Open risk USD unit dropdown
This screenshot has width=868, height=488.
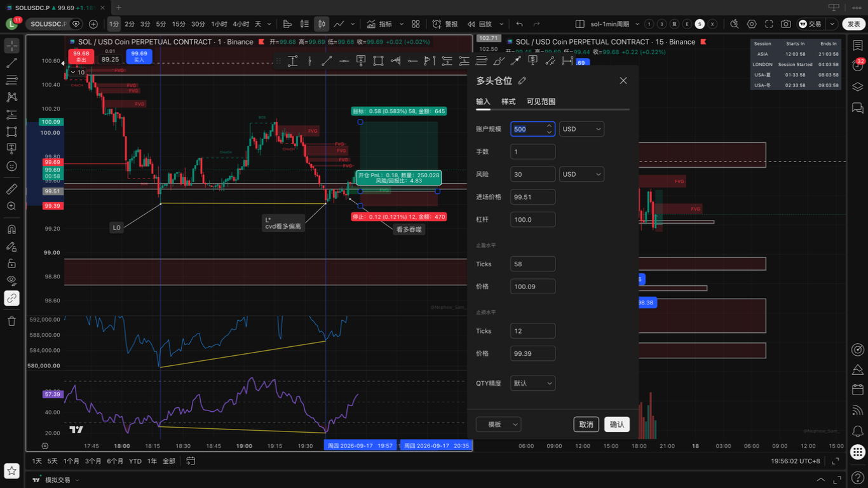[x=581, y=174]
